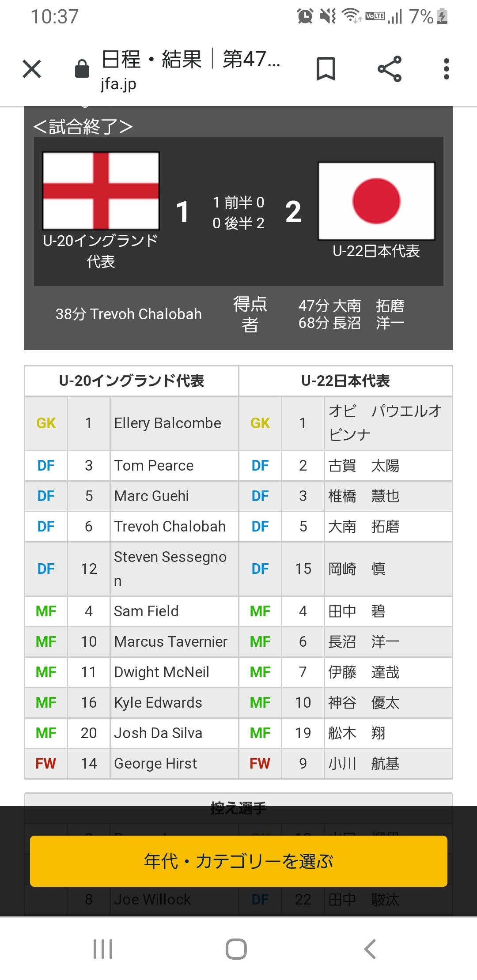
Task: Tap the battery status icon
Action: pyautogui.click(x=442, y=16)
